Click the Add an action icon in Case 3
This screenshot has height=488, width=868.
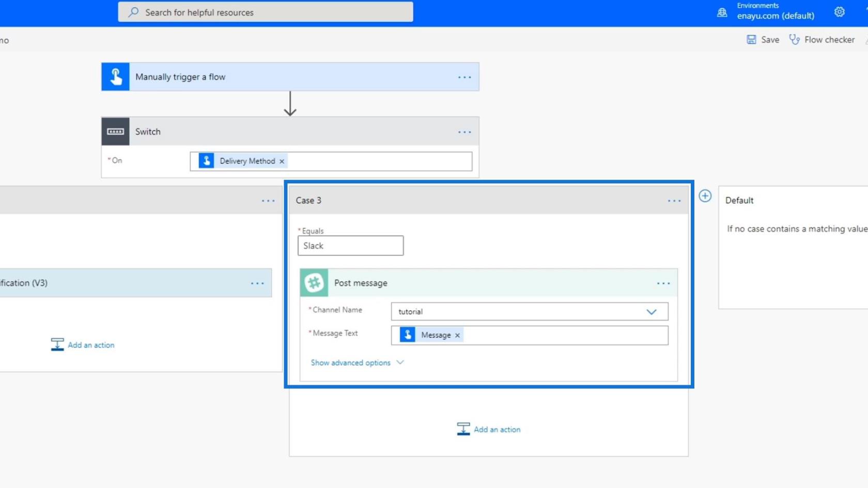coord(463,429)
